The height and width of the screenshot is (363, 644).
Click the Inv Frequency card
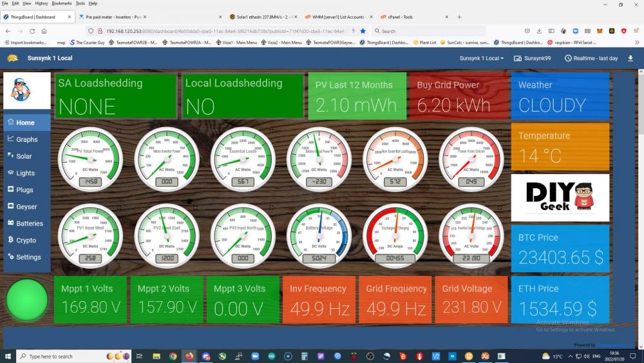pos(319,300)
